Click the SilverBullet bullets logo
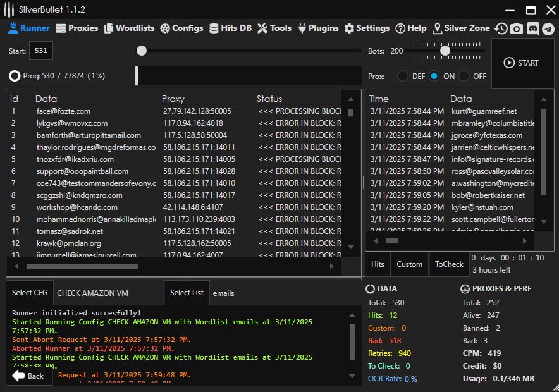This screenshot has width=559, height=392. click(9, 9)
